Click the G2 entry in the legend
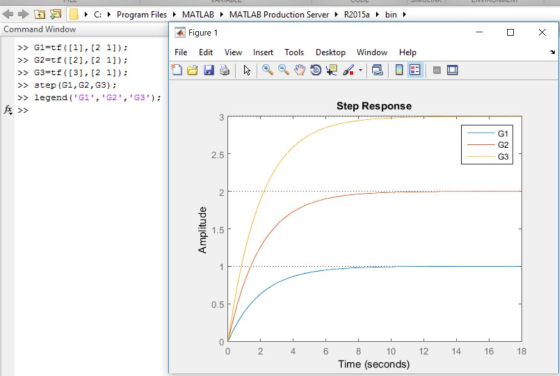 click(x=487, y=145)
